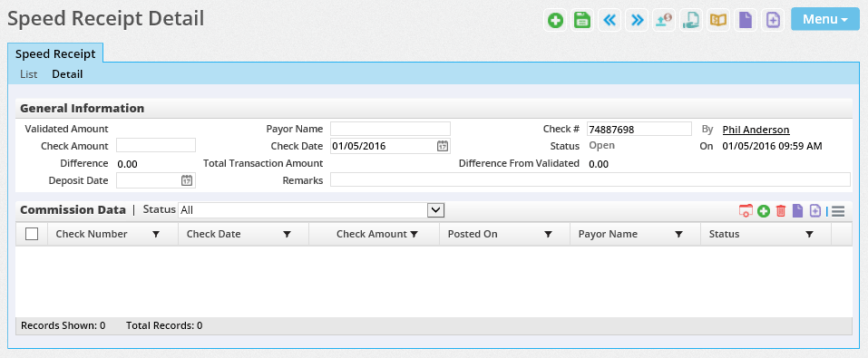Click the green plus add icon in top toolbar
This screenshot has height=358, width=868.
[x=555, y=21]
